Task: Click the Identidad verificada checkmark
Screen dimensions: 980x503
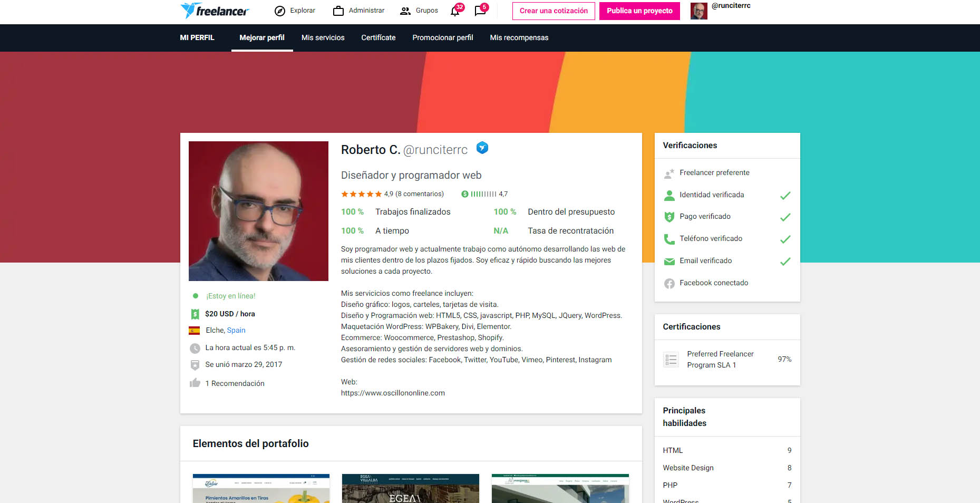Action: click(x=785, y=196)
